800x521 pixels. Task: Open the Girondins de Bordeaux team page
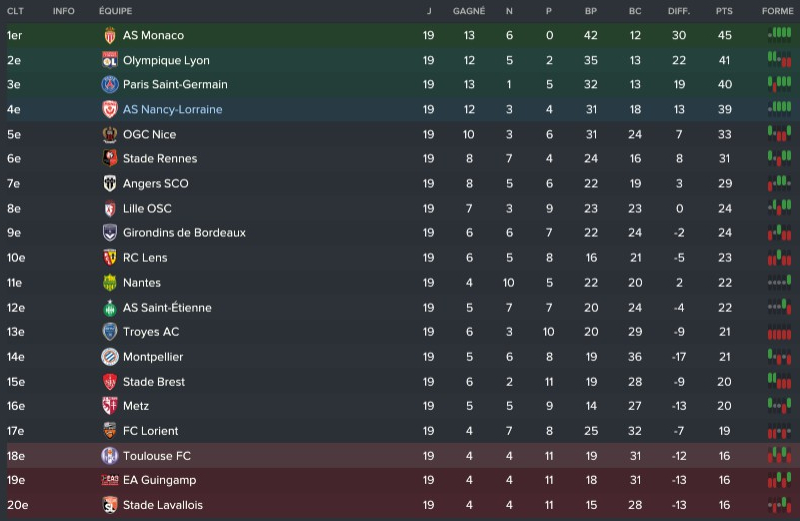tap(184, 233)
